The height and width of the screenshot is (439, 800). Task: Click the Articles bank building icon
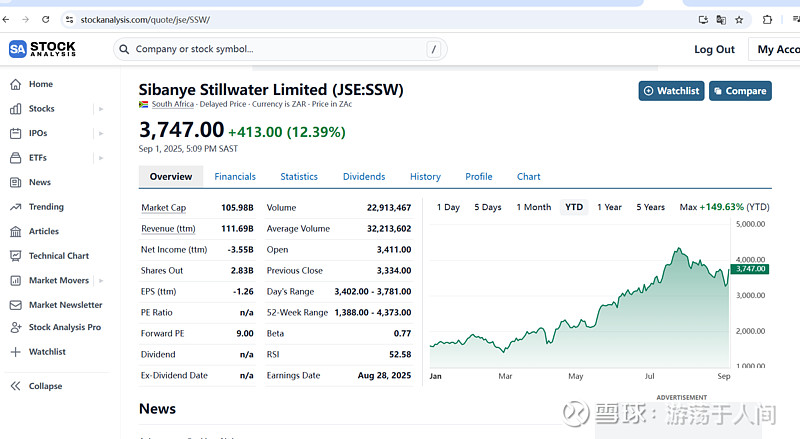[16, 231]
